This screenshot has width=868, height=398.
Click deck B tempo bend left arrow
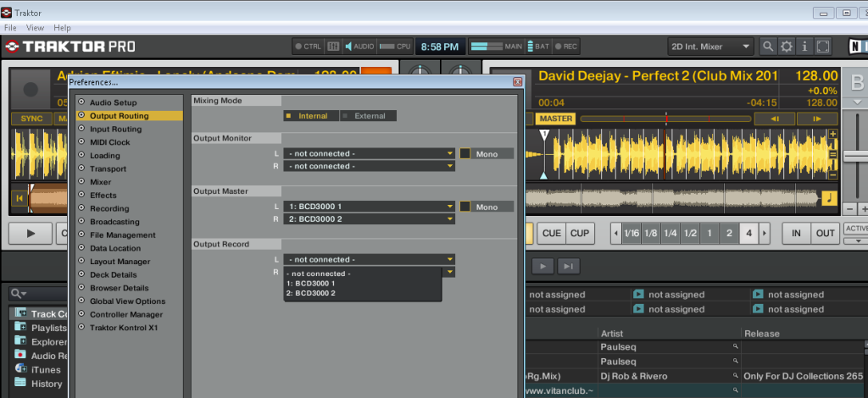coord(775,119)
